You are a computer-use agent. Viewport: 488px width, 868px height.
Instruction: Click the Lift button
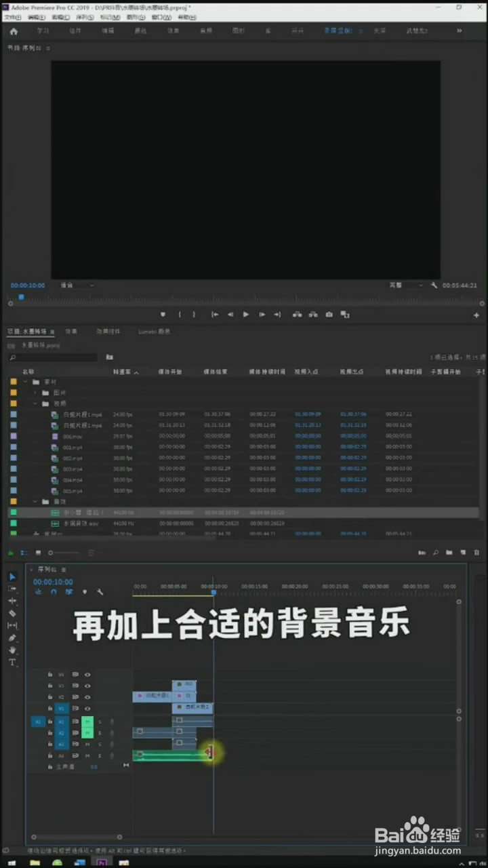(x=297, y=315)
